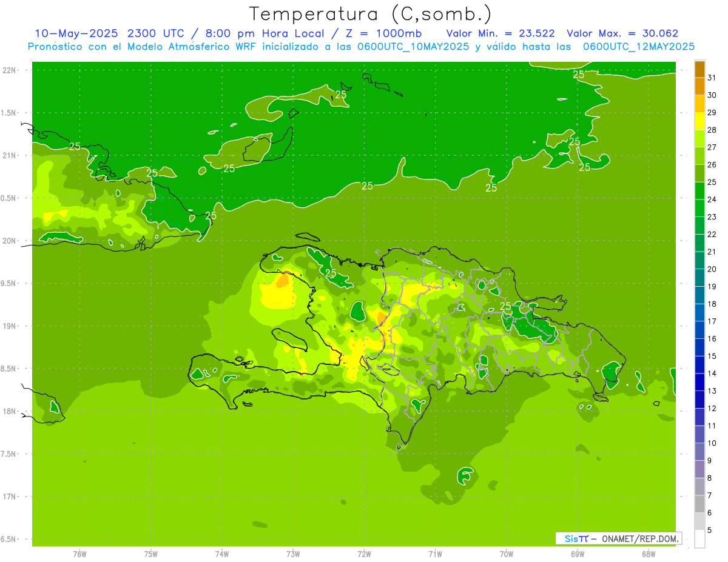Click the '1.5N' latitude axis label
Image resolution: width=728 pixels, height=562 pixels.
coord(9,113)
